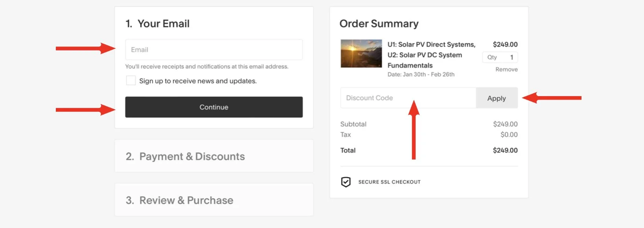
Task: Open the sunset solar course thumbnail
Action: point(361,54)
